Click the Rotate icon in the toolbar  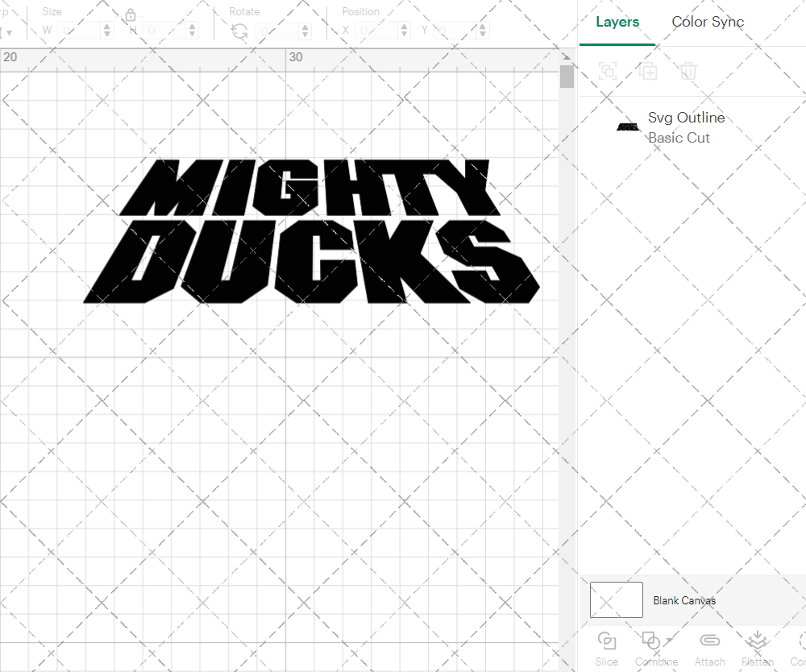[x=239, y=30]
